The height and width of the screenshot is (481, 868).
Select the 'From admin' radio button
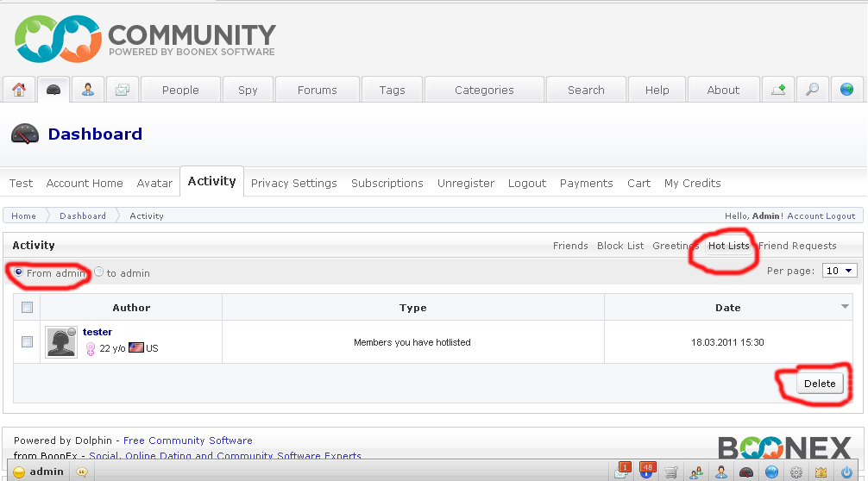19,272
